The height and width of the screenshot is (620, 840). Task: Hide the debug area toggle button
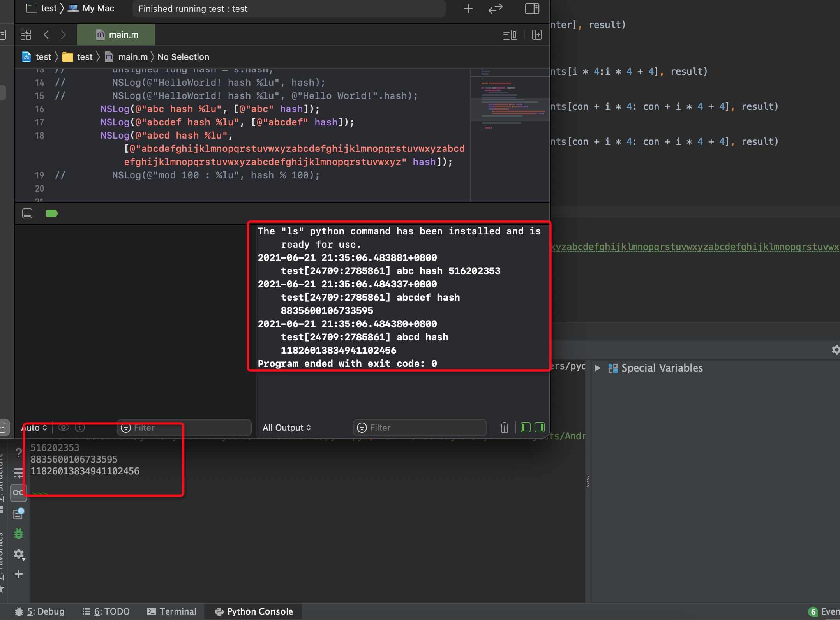click(x=27, y=213)
